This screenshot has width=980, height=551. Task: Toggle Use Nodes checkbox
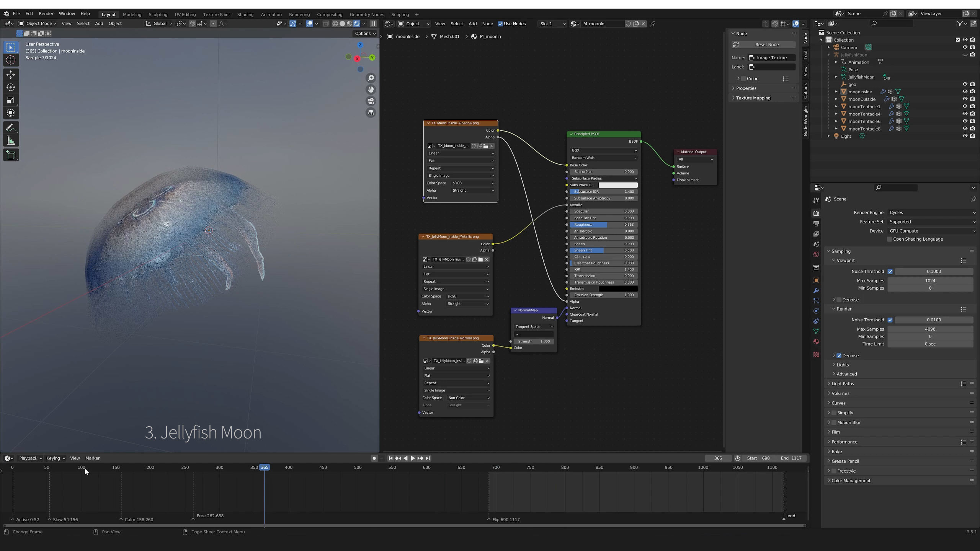[500, 24]
